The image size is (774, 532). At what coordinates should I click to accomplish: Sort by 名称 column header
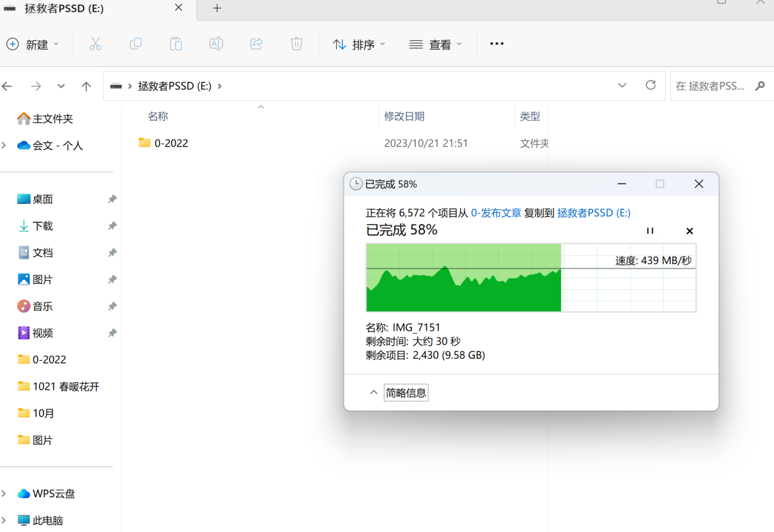pos(158,116)
